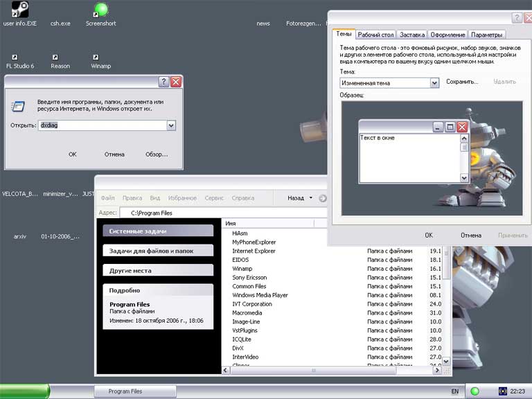Expand the Назад button history arrow
The height and width of the screenshot is (399, 532).
tap(311, 198)
